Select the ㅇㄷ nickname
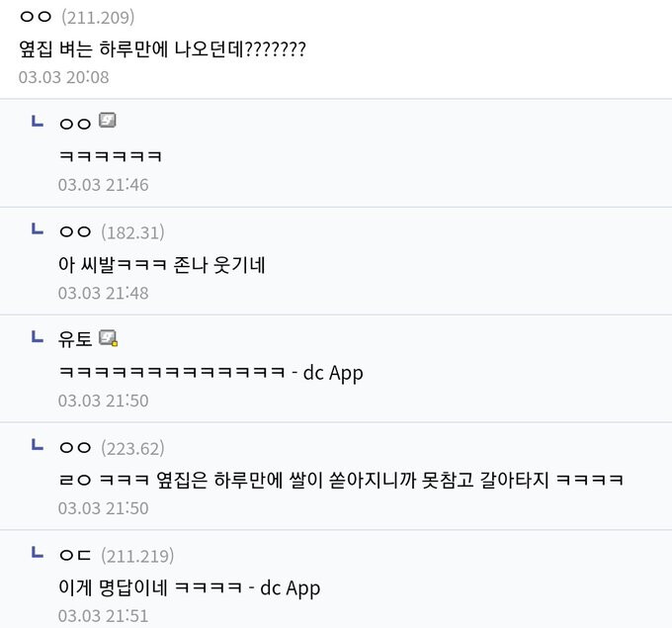Viewport: 672px width, 628px height. pos(75,555)
